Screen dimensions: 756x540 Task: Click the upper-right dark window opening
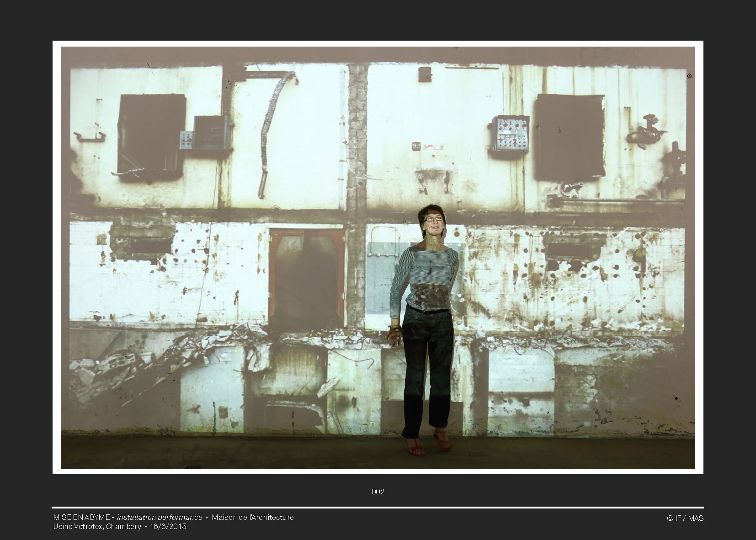[x=570, y=136]
